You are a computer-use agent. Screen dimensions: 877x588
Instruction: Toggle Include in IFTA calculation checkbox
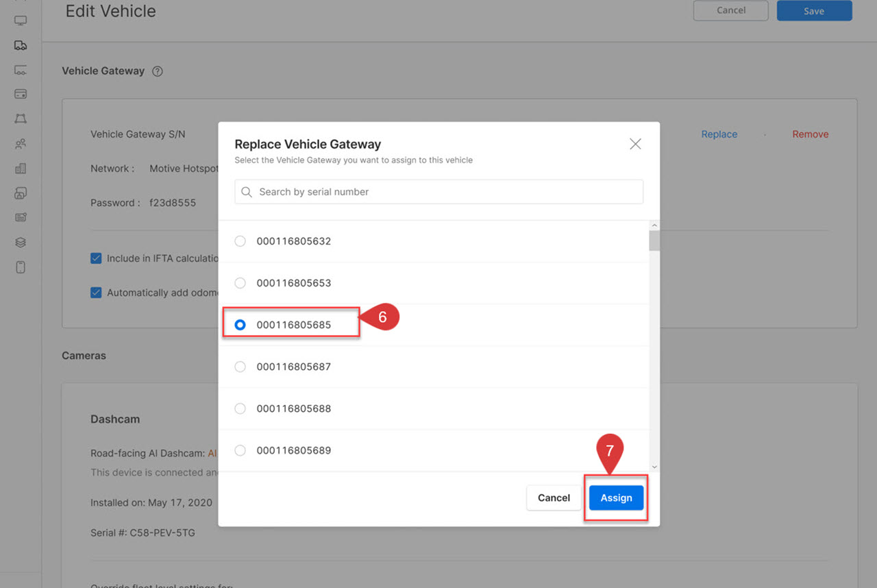coord(97,258)
